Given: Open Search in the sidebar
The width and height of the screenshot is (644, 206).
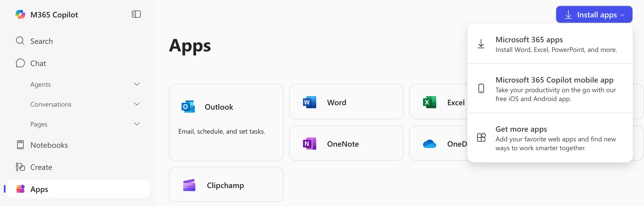Looking at the screenshot, I should tap(41, 41).
